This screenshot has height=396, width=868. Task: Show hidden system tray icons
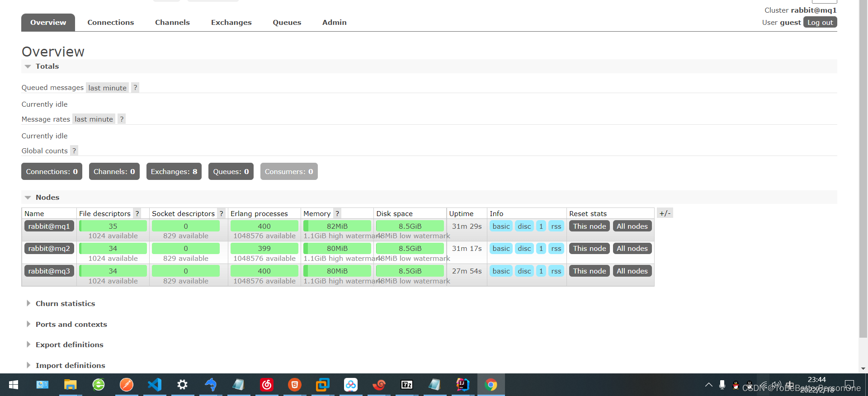coord(709,385)
